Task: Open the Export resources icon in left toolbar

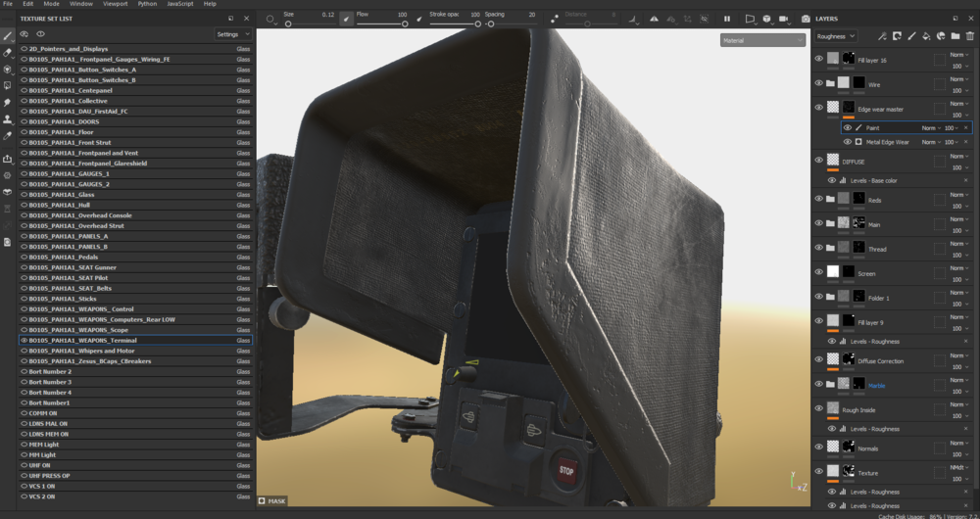Action: [x=8, y=160]
